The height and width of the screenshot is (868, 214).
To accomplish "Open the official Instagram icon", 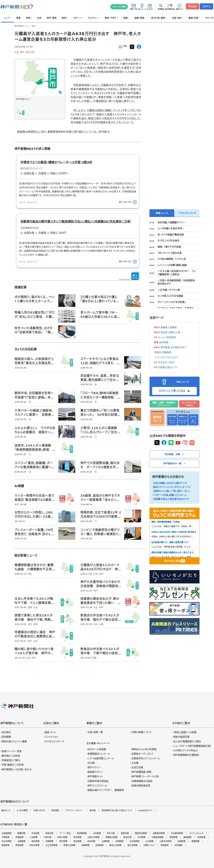I will pos(185,442).
